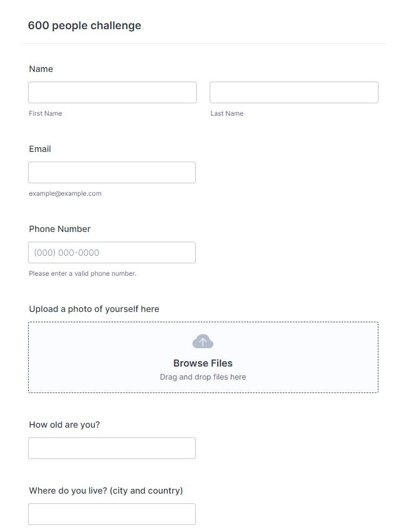406x532 pixels.
Task: Click the example@example.com hint text
Action: tap(65, 194)
